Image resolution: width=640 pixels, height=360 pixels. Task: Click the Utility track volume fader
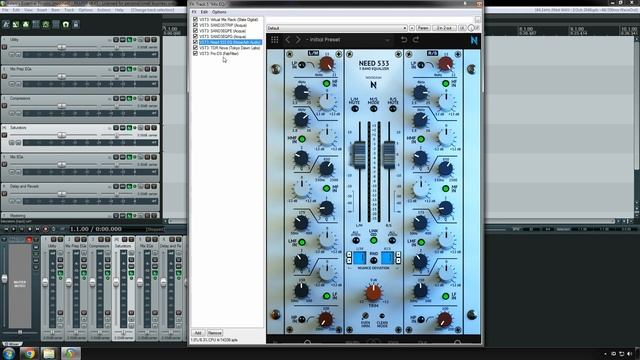[x=61, y=47]
